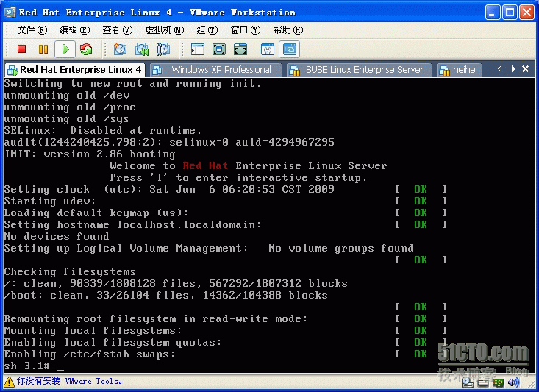The image size is (539, 392).
Task: Click 'Setting hostname localhost.localdomain:' line
Action: point(132,225)
